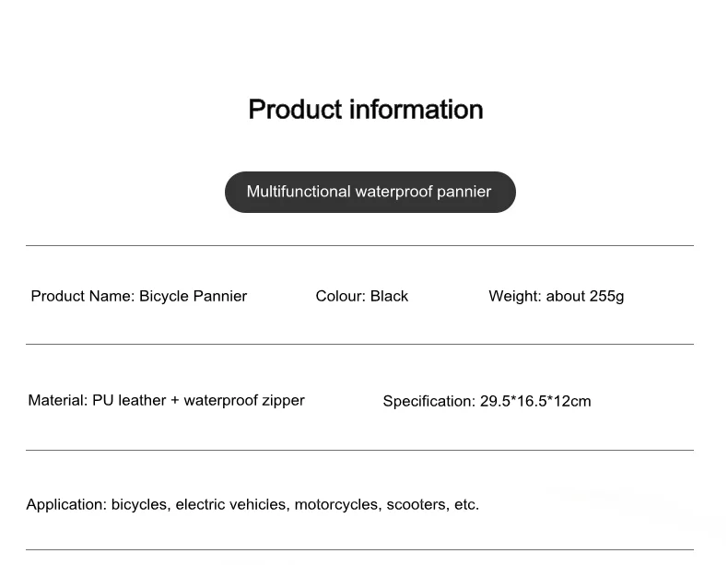
Task: Click the word "bicycles" in Application
Action: click(x=138, y=504)
